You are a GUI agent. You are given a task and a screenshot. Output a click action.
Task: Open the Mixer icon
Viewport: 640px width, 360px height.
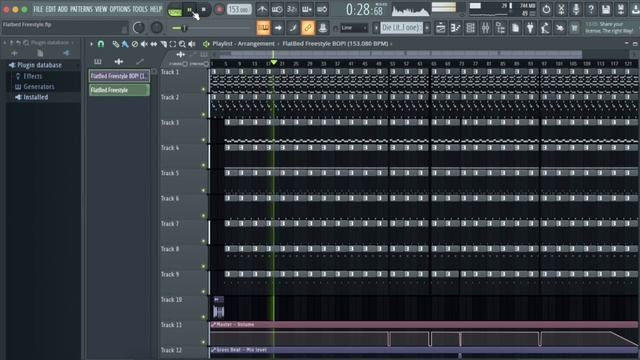[485, 28]
